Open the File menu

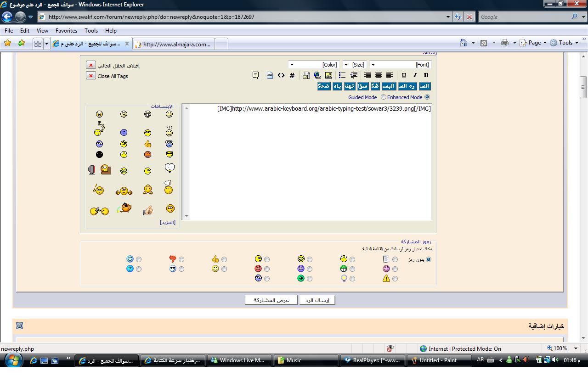9,31
